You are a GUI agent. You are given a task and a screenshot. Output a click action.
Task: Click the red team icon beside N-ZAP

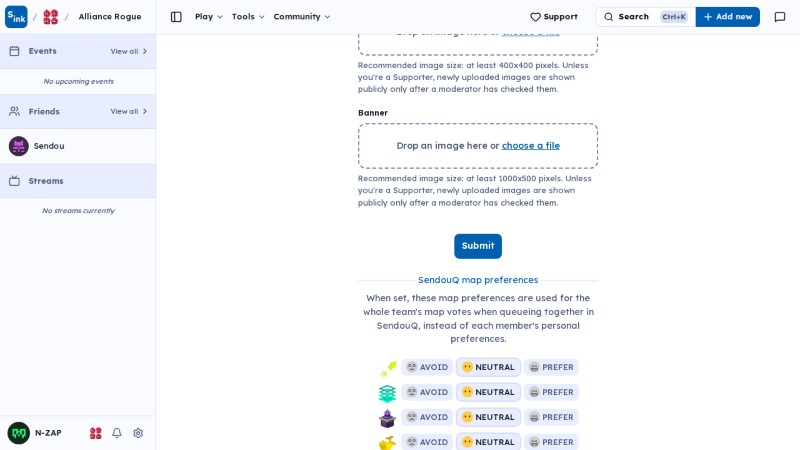click(x=95, y=433)
